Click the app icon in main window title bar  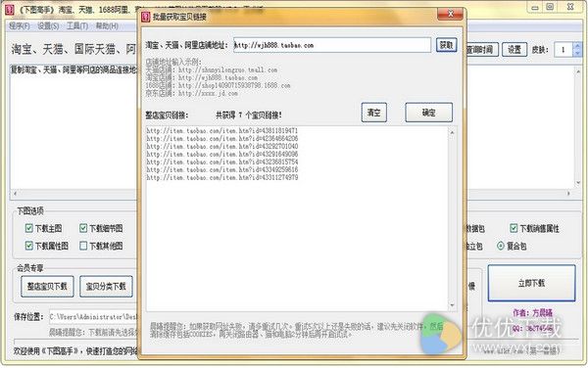tap(10, 10)
